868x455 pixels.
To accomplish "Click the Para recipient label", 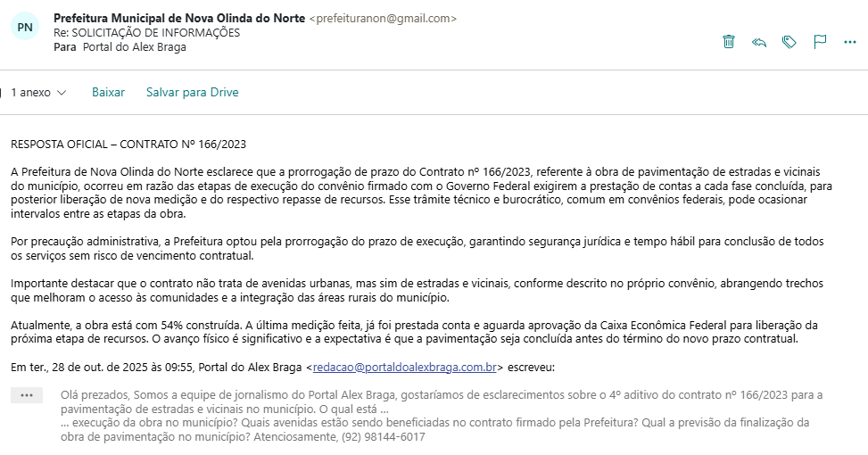I will [x=65, y=47].
